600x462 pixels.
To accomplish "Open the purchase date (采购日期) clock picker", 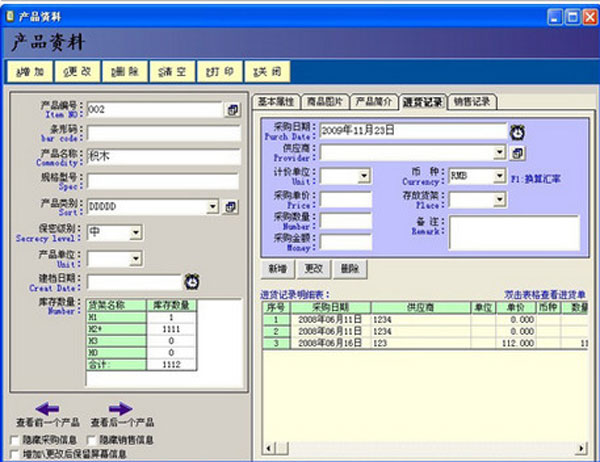I will (517, 131).
